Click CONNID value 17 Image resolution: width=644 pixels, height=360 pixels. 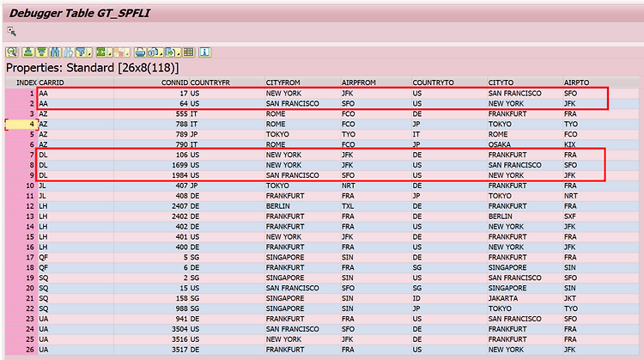pos(184,94)
